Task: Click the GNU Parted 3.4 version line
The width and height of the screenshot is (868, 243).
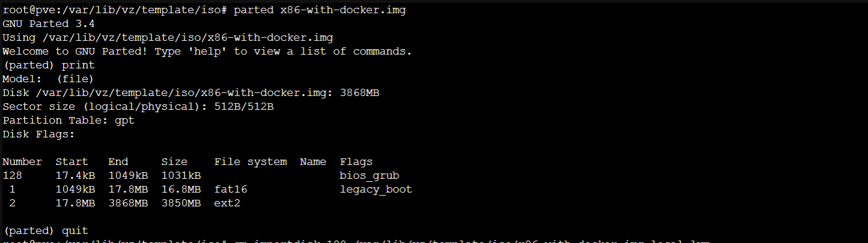Action: click(49, 24)
